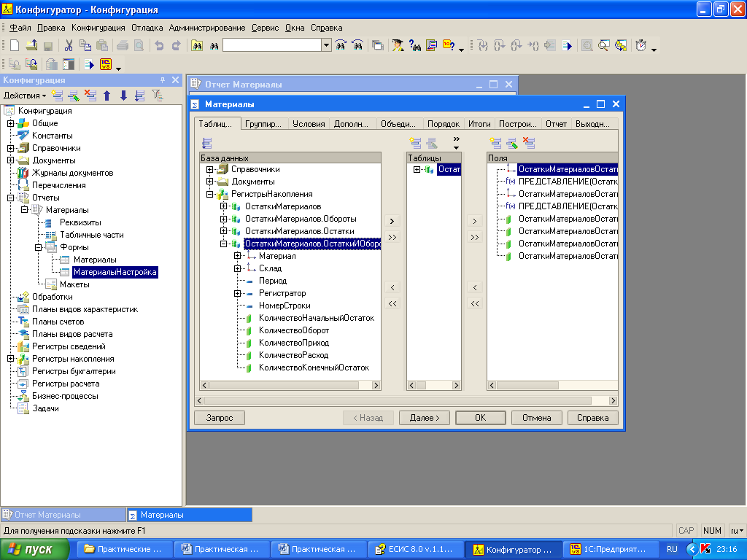Click the add table icon above Таблицы

[x=415, y=142]
